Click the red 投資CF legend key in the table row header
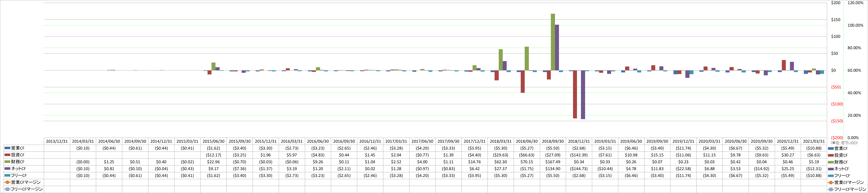The width and height of the screenshot is (868, 193). (x=7, y=155)
